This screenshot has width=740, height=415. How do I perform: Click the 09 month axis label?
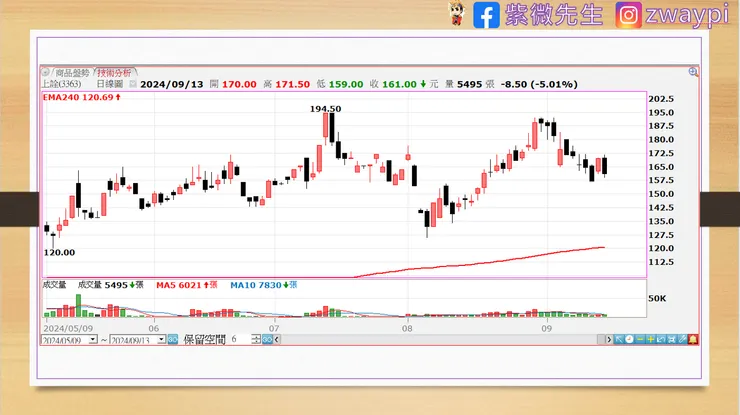point(546,328)
